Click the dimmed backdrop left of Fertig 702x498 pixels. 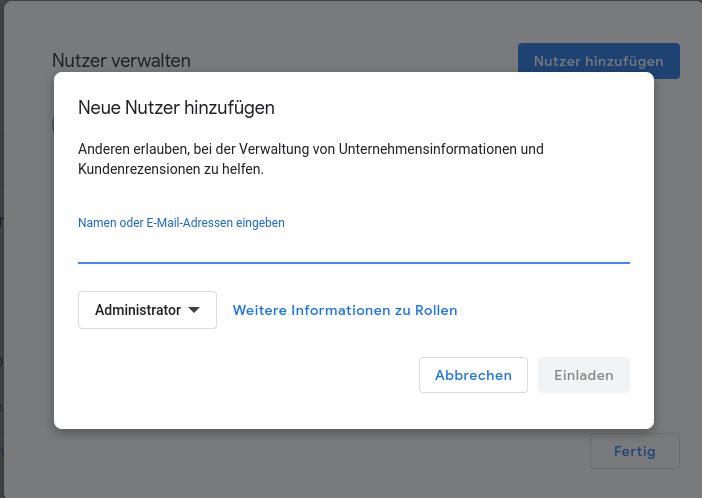[x=400, y=460]
